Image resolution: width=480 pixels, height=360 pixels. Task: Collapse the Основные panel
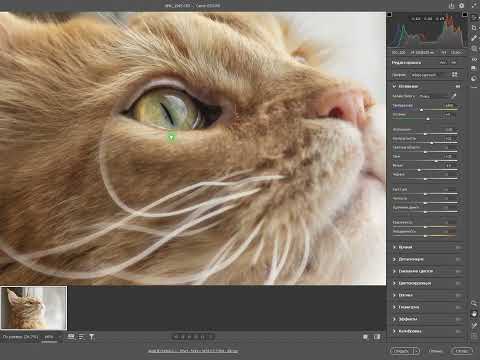click(x=394, y=86)
